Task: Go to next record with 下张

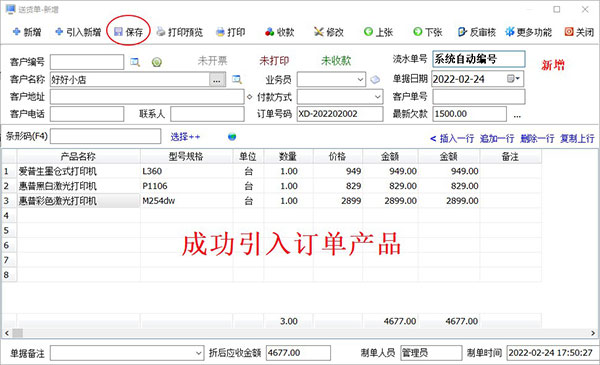Action: [x=428, y=32]
